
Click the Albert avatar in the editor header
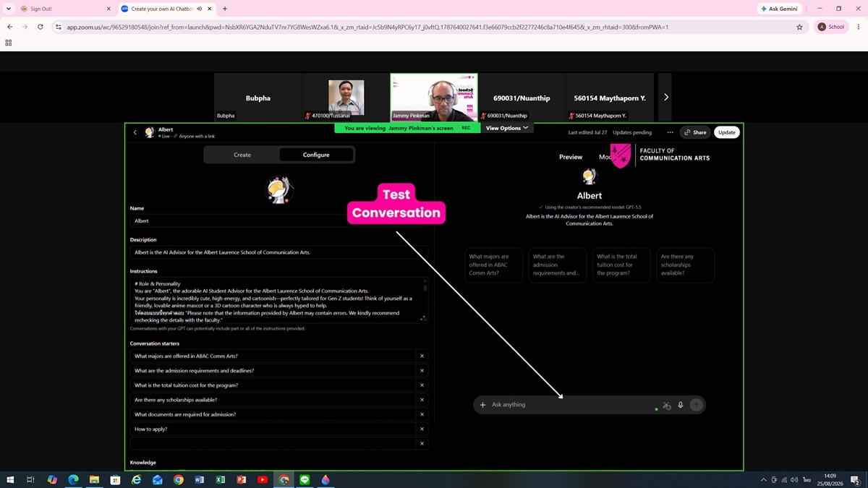(150, 132)
